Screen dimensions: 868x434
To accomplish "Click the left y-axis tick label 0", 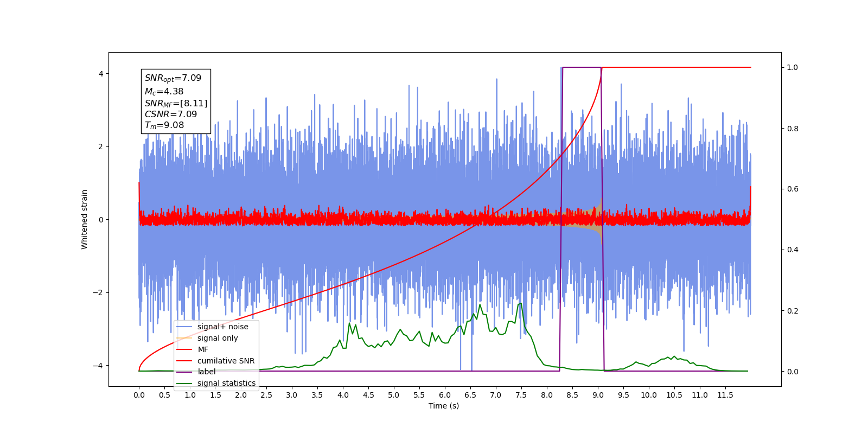I will click(101, 220).
